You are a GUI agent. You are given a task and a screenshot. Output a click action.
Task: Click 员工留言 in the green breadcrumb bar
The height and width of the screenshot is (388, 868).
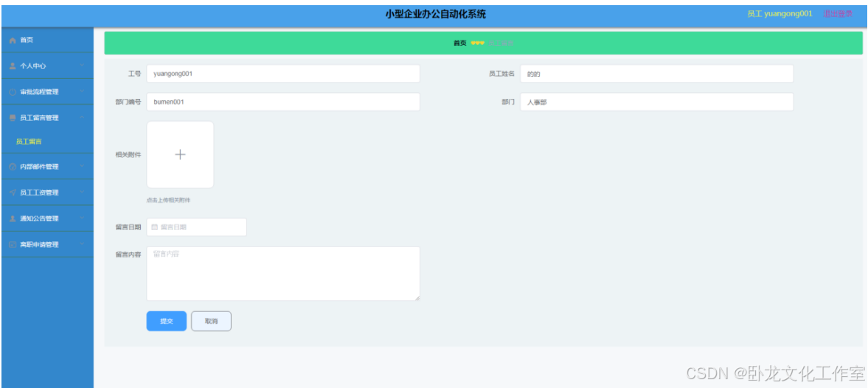point(501,44)
